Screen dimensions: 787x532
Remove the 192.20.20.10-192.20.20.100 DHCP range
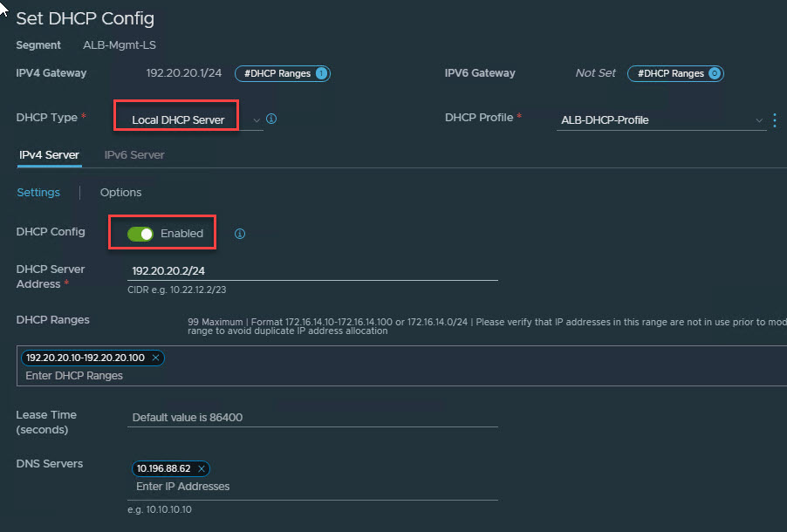pos(155,358)
